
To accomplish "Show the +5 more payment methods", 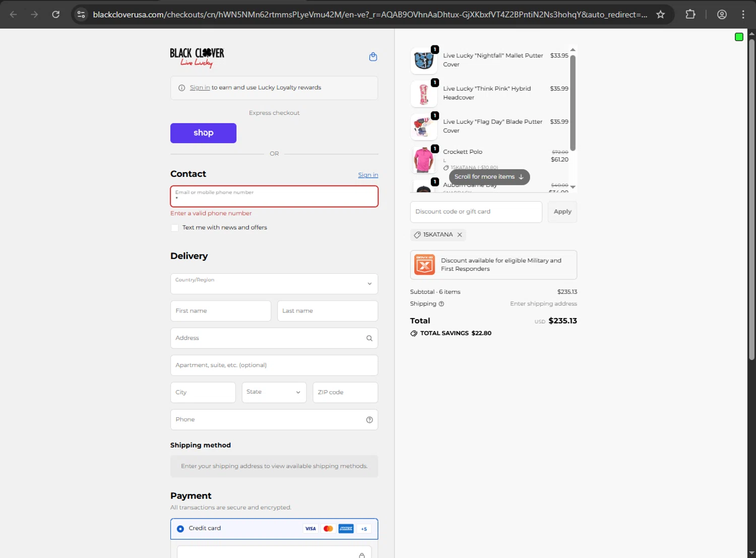I will coord(364,529).
